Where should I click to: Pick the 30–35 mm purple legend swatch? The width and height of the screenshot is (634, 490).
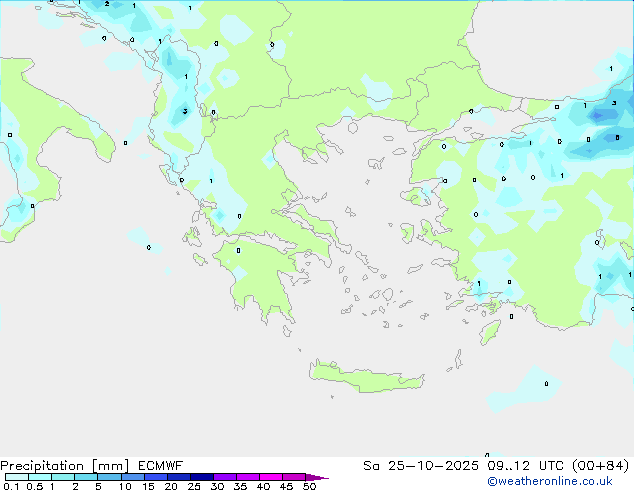tap(224, 477)
